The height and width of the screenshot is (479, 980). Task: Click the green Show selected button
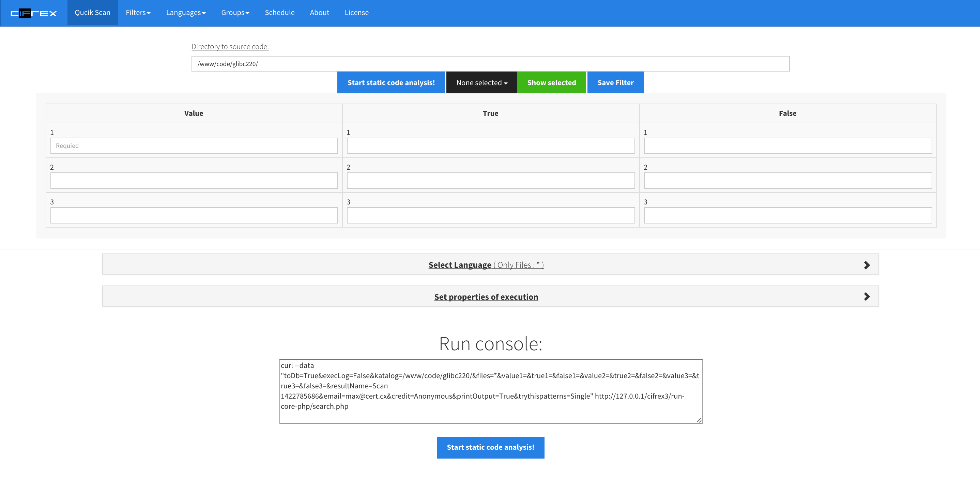(x=551, y=82)
